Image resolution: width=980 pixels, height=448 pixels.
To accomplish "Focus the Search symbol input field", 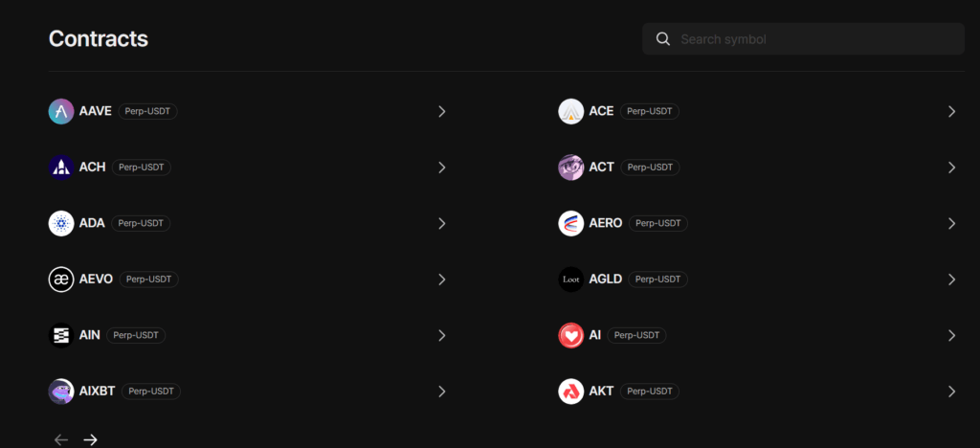I will (x=813, y=39).
